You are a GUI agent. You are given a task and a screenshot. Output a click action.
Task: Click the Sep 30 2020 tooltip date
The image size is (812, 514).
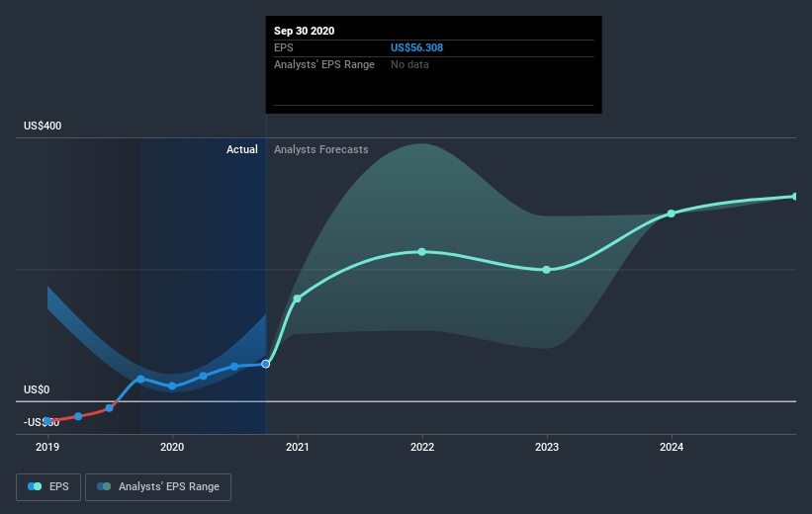click(304, 31)
